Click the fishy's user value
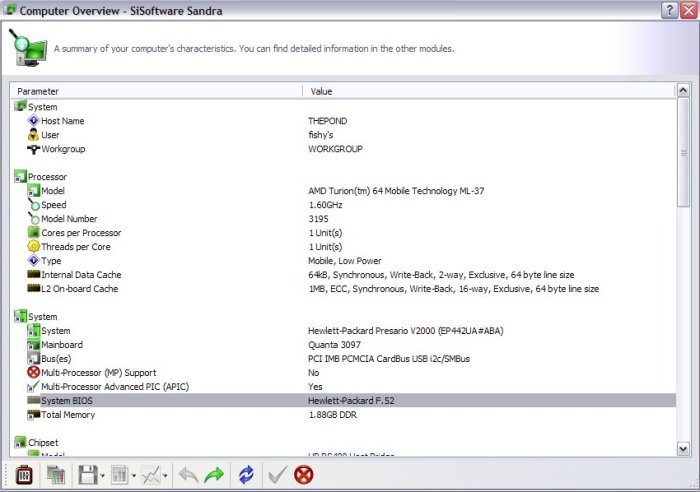This screenshot has height=492, width=700. (321, 135)
